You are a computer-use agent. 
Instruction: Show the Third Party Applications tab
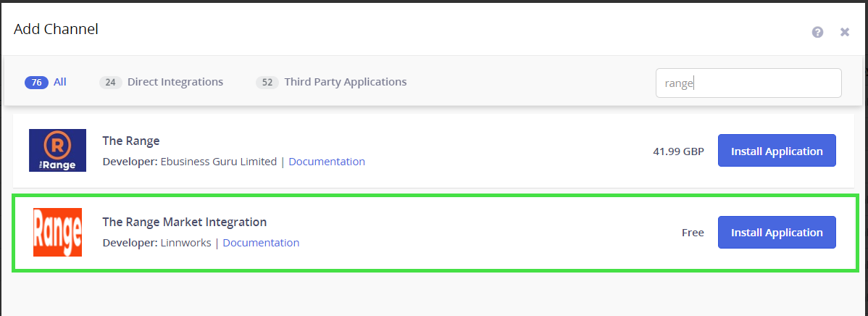click(x=345, y=82)
